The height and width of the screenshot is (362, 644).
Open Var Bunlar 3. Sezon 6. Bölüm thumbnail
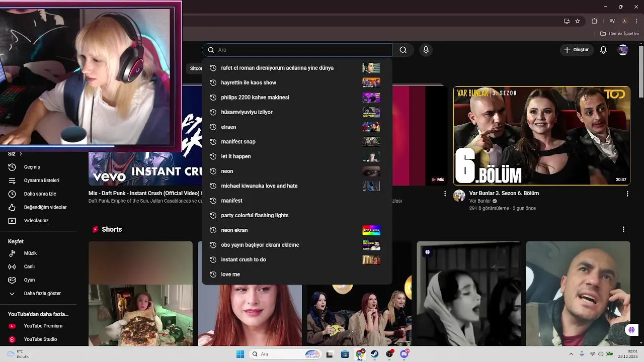541,136
